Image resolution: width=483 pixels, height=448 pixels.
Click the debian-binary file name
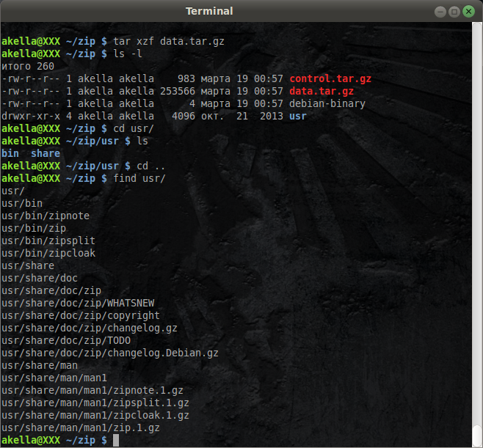point(327,103)
